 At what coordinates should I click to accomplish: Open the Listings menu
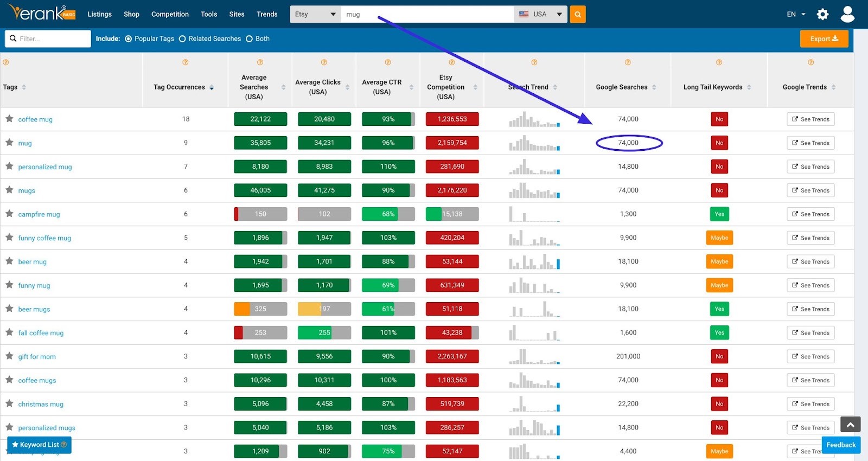(x=100, y=14)
